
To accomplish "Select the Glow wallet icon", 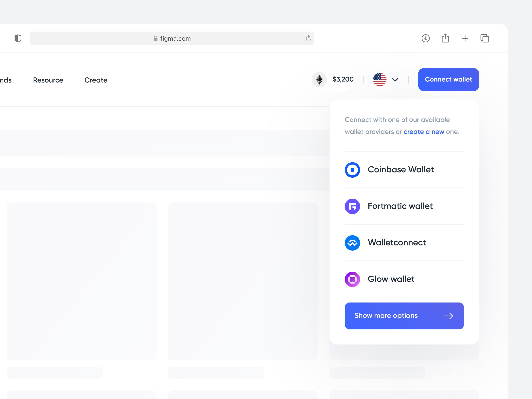I will click(x=352, y=279).
